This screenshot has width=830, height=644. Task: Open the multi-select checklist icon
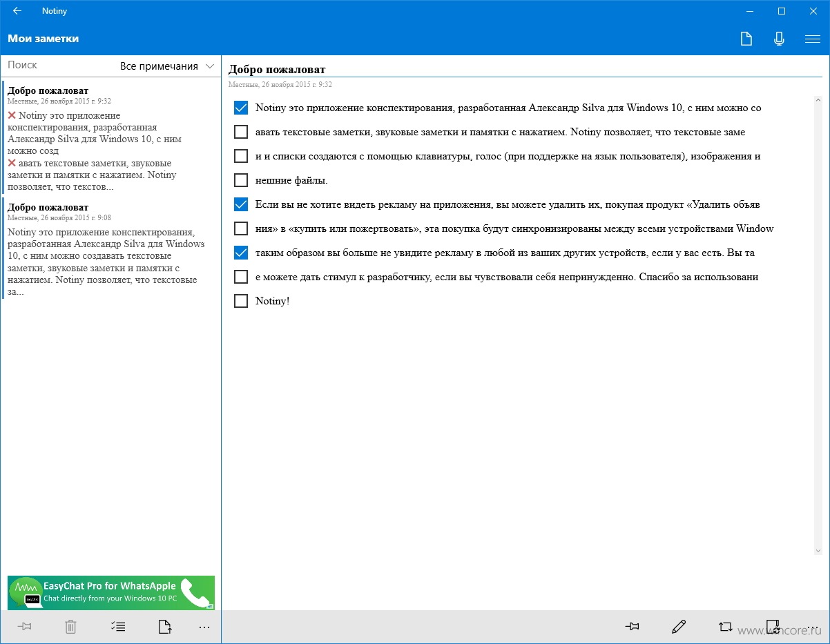[118, 627]
